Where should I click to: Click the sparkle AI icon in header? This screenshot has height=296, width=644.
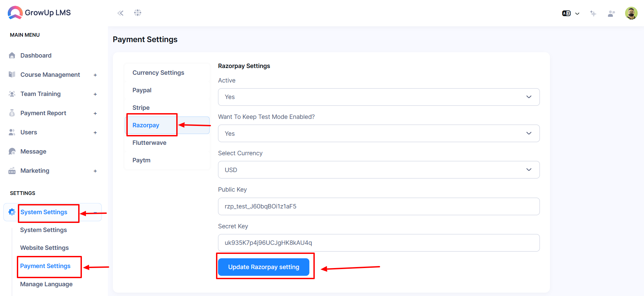point(593,13)
